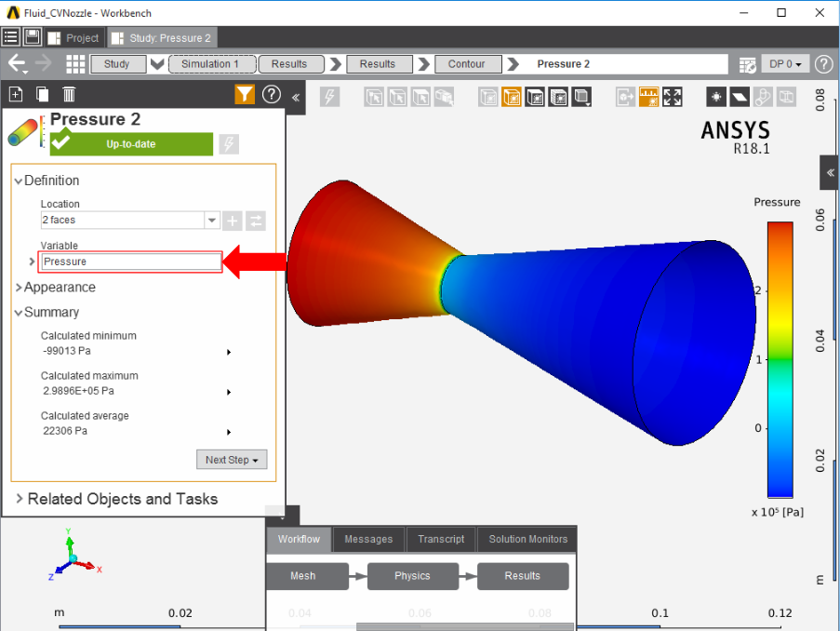Image resolution: width=840 pixels, height=631 pixels.
Task: Click the Contour breadcrumb button
Action: 468,64
